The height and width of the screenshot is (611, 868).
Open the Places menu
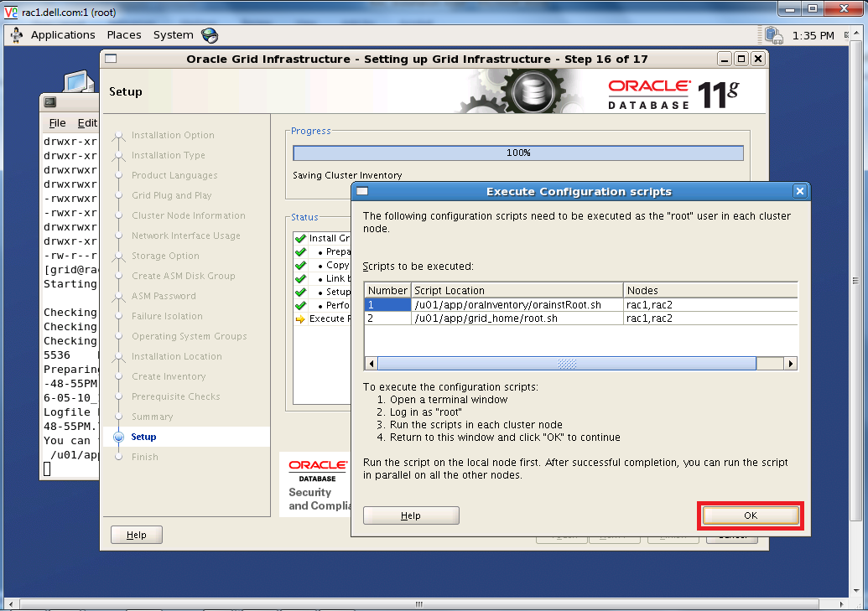pyautogui.click(x=124, y=35)
